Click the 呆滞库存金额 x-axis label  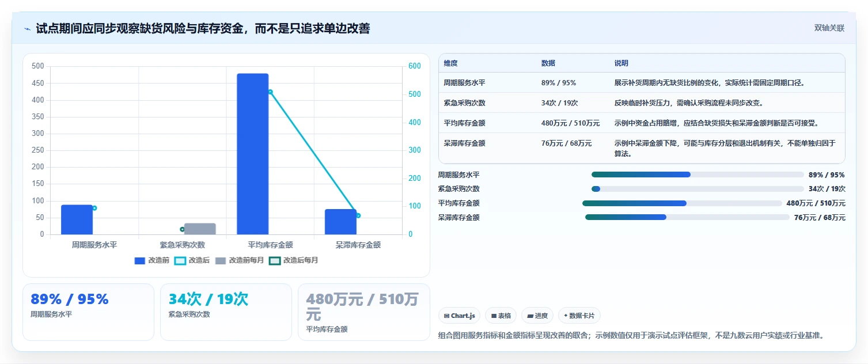pyautogui.click(x=358, y=245)
